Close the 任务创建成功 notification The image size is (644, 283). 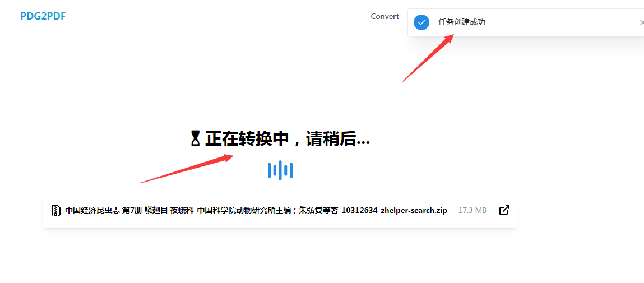tap(641, 22)
